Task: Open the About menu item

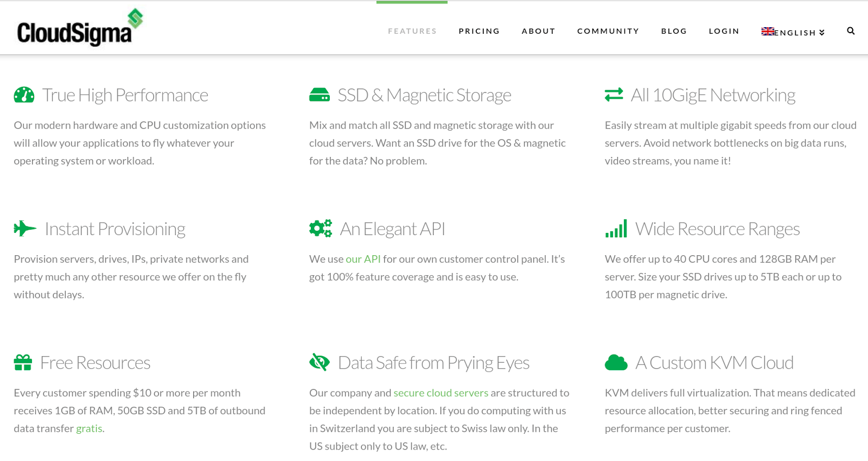Action: click(x=538, y=31)
